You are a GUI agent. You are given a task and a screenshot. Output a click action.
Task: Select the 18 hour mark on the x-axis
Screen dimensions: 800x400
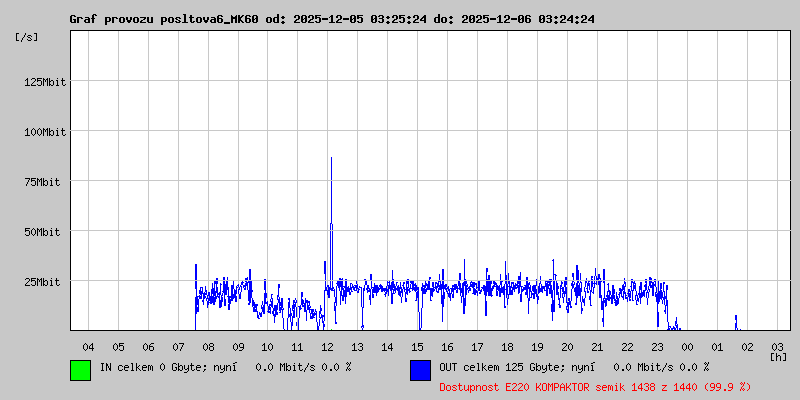pos(507,346)
